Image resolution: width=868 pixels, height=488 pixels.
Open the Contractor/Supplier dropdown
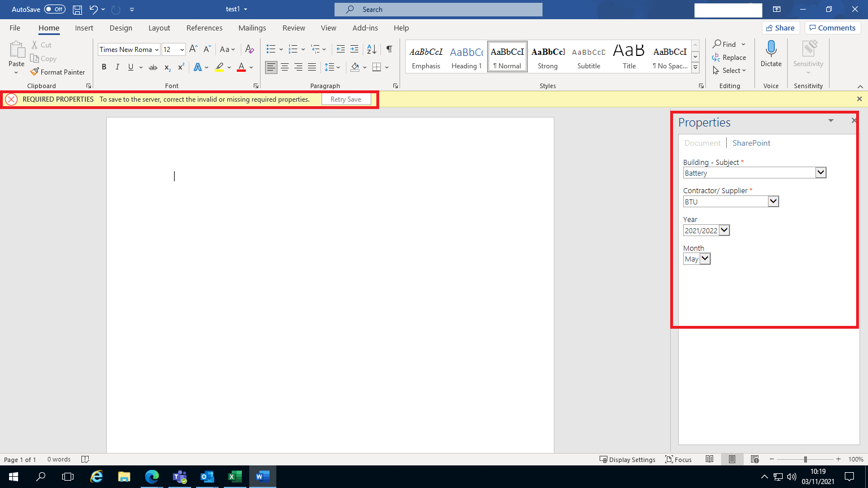point(774,201)
